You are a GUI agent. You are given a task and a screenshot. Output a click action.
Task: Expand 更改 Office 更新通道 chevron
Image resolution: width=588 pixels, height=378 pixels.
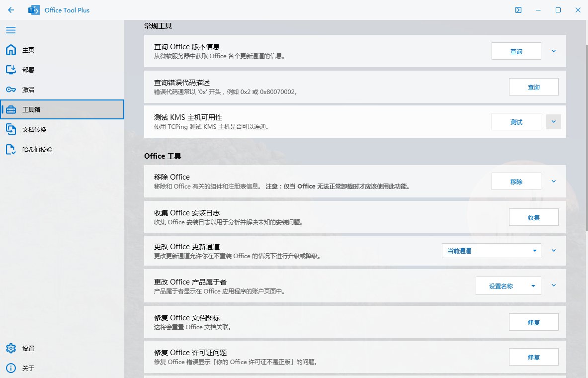pos(554,250)
